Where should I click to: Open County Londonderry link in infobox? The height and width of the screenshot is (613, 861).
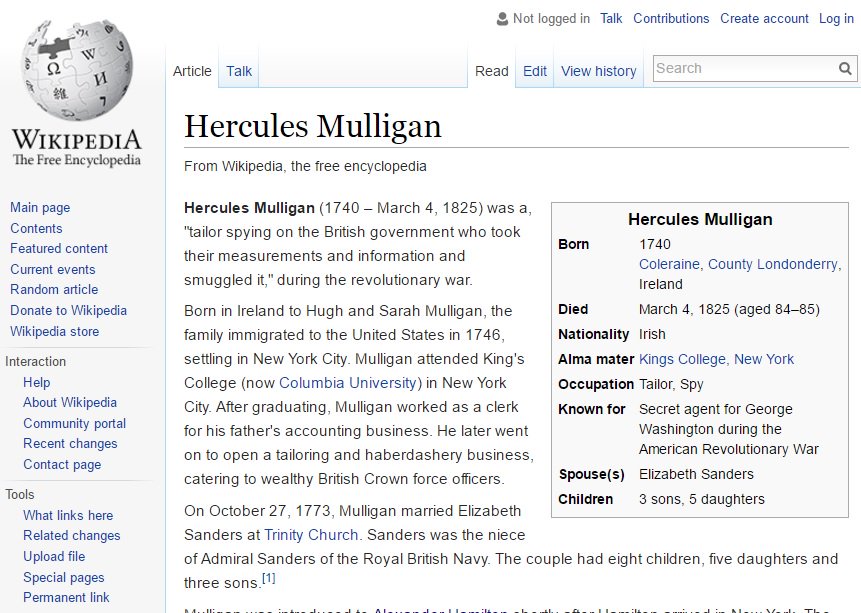(x=773, y=264)
